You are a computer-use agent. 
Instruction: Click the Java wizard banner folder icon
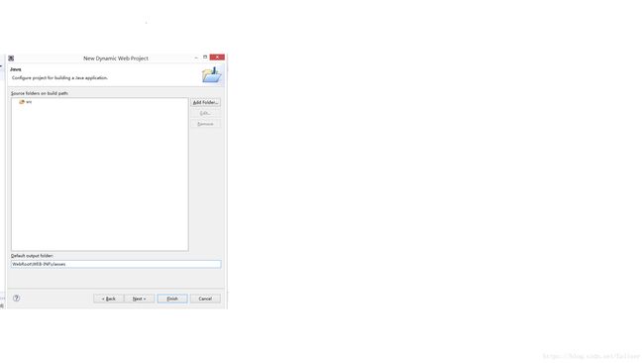(x=211, y=74)
